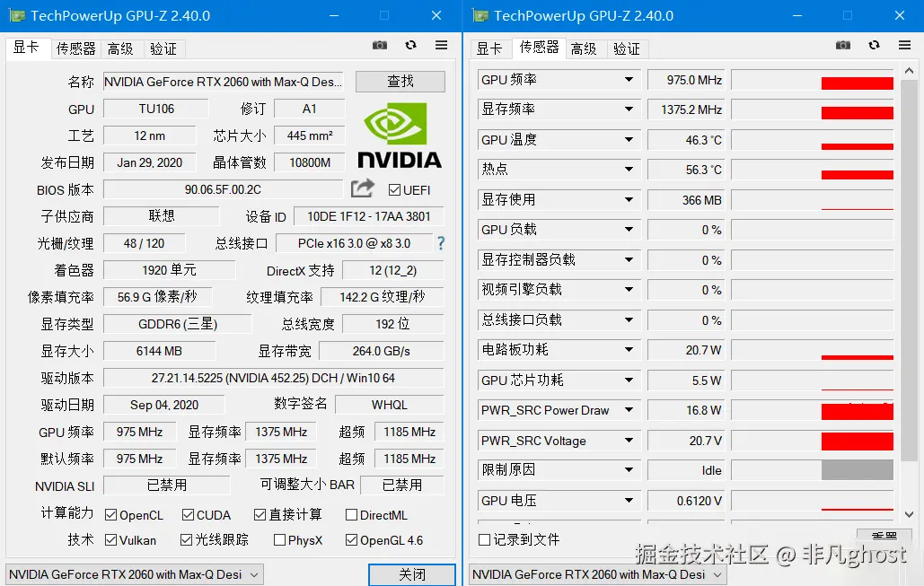Click refresh icon in left GPU-Z window
This screenshot has height=586, width=924.
click(410, 46)
